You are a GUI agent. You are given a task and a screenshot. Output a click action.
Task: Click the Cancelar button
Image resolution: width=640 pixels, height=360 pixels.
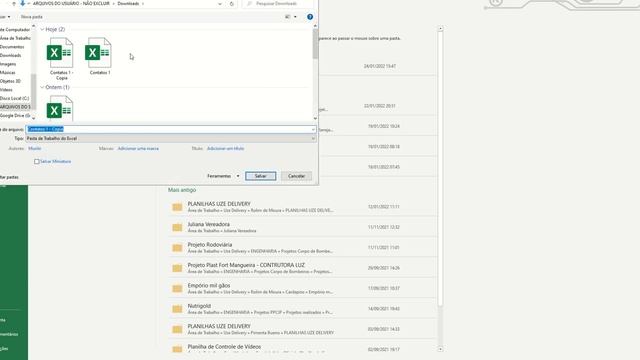pos(296,176)
